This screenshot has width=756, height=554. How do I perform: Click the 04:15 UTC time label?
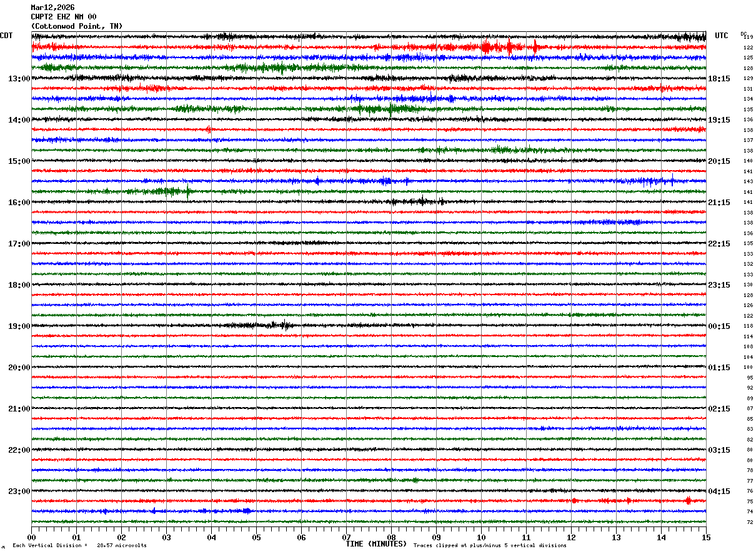pos(719,491)
